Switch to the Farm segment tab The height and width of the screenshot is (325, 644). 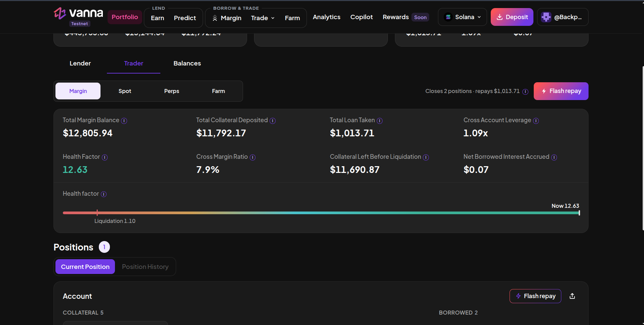(218, 91)
